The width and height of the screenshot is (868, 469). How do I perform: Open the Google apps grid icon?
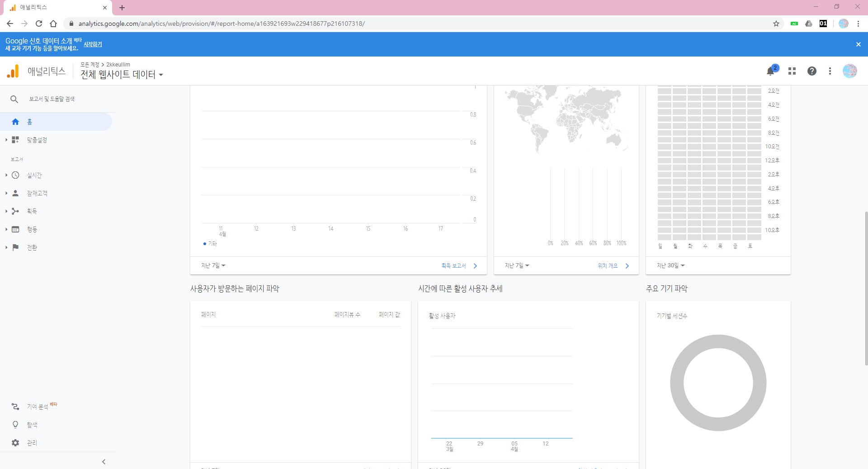point(792,71)
